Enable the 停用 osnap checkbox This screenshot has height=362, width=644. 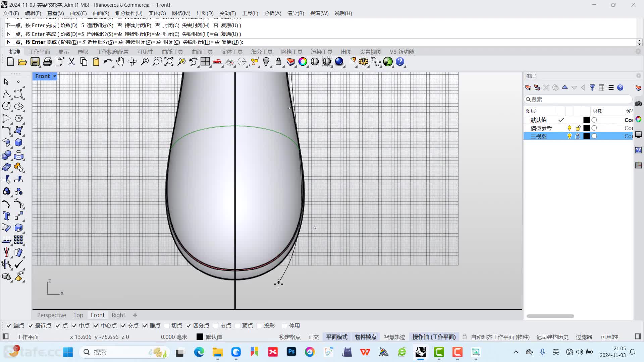284,325
